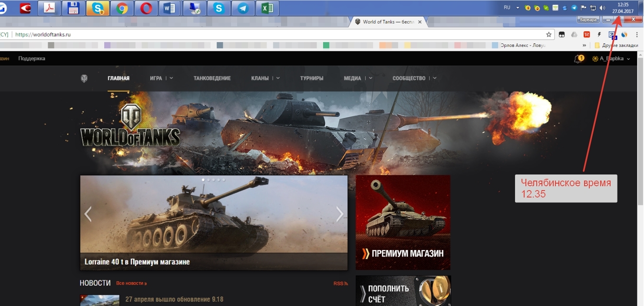This screenshot has width=644, height=306.
Task: Open the red eye app in taskbar
Action: pyautogui.click(x=25, y=8)
